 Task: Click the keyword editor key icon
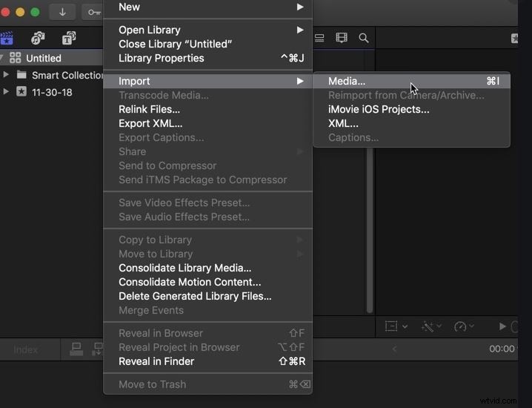[x=93, y=12]
